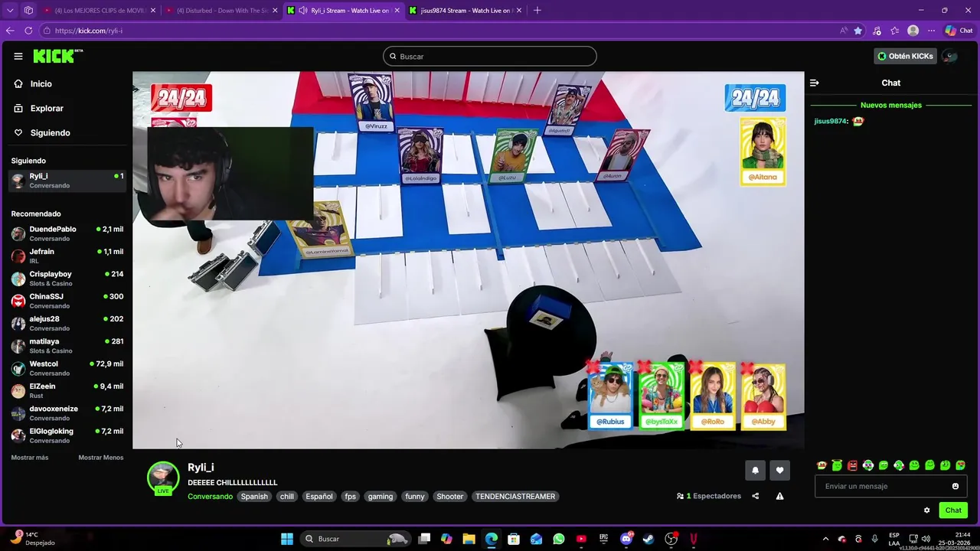Open the Windows Start menu
This screenshot has height=551, width=980.
286,539
